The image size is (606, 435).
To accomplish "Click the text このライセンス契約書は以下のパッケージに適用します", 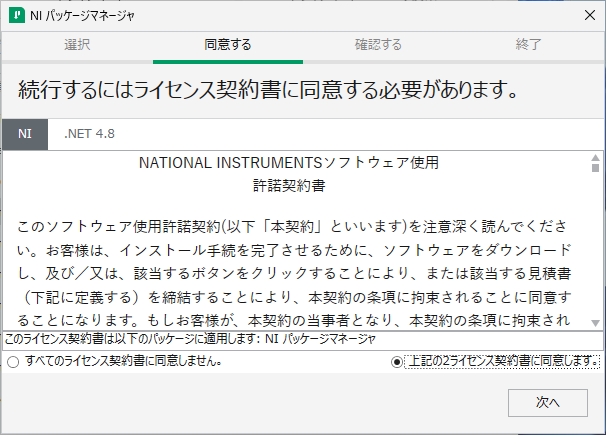I will (x=131, y=339).
